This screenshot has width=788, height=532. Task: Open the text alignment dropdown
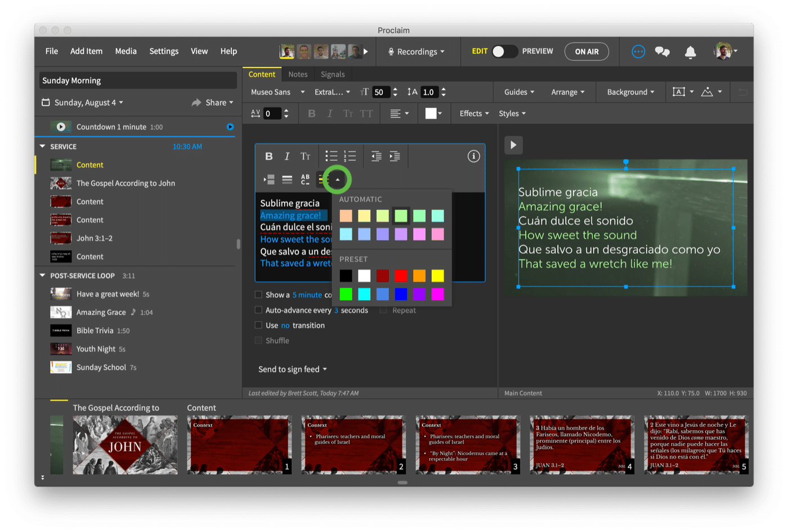pyautogui.click(x=399, y=114)
